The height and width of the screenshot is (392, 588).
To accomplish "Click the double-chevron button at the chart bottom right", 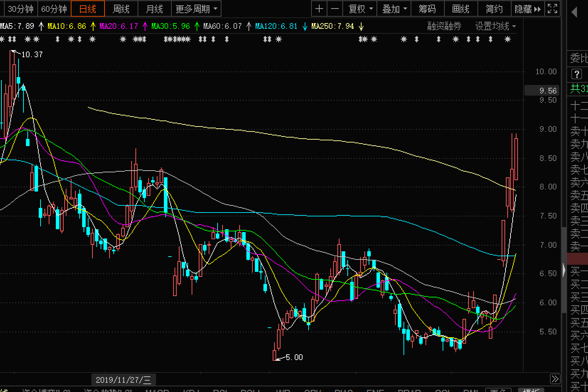I will pos(555,379).
